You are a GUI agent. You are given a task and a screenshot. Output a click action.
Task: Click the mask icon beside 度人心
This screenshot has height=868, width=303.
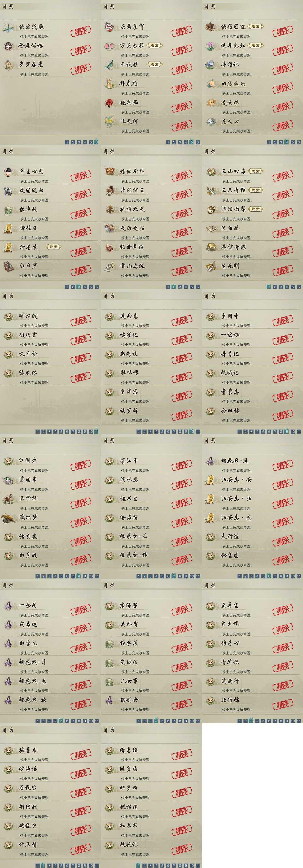(x=211, y=122)
